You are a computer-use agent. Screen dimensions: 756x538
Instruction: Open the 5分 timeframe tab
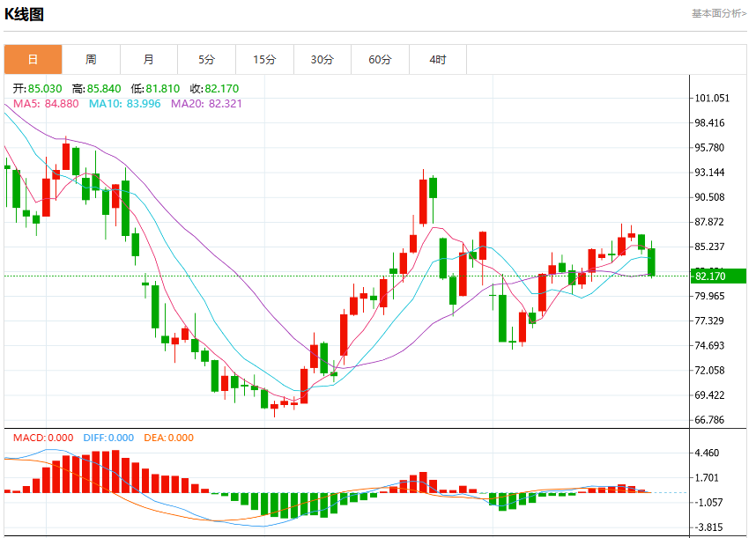click(x=206, y=59)
